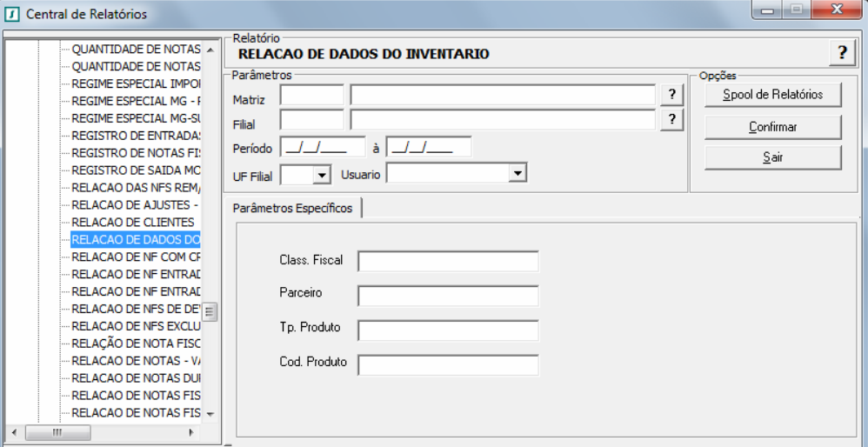Click the Parceiro input field

[x=448, y=296]
